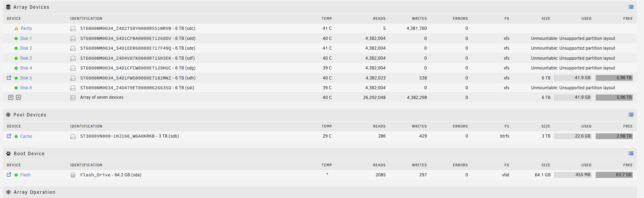Screen dimensions: 644x198
Task: Click the array summary icon beside seven devices
Action: click(73, 98)
